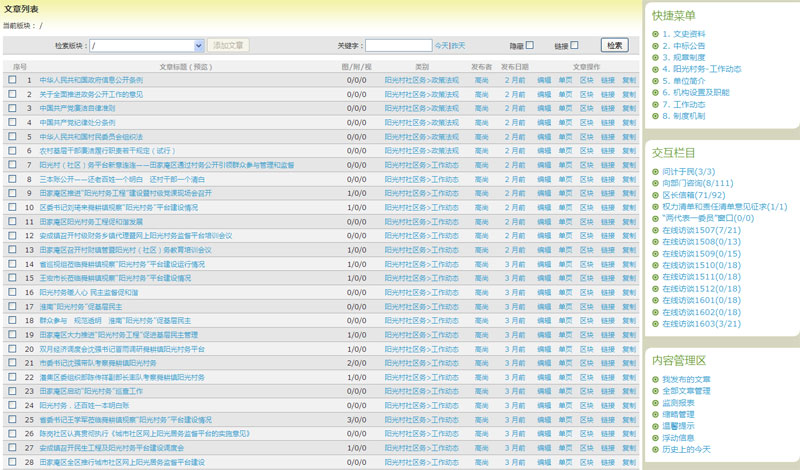Click the 添加文章 button
The image size is (800, 470).
228,45
